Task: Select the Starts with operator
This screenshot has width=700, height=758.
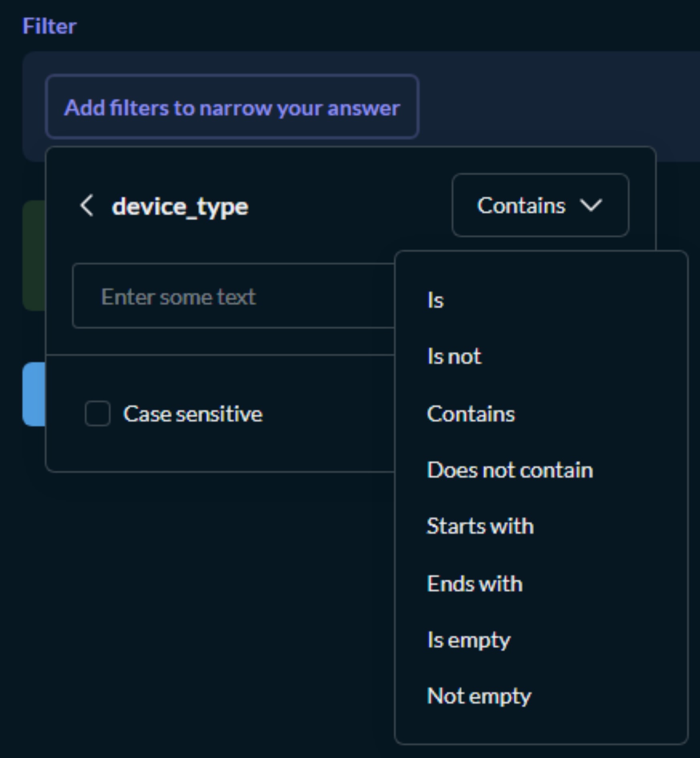Action: coord(480,526)
